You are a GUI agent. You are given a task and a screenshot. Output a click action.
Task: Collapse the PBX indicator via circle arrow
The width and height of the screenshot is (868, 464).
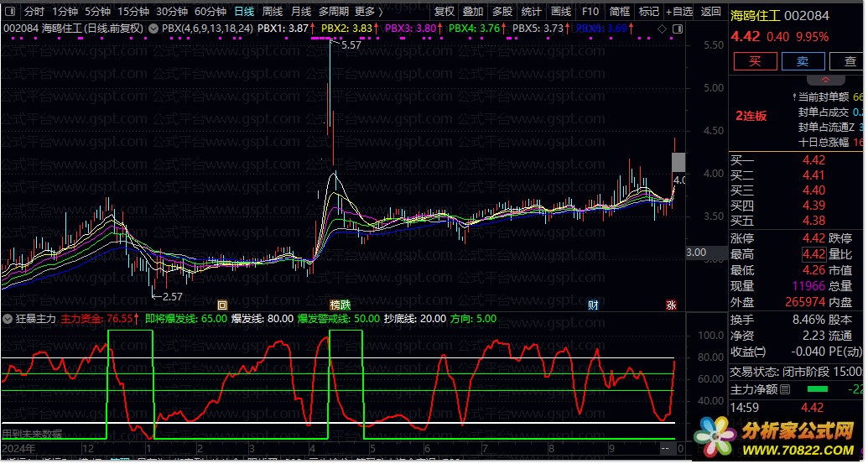pos(153,29)
